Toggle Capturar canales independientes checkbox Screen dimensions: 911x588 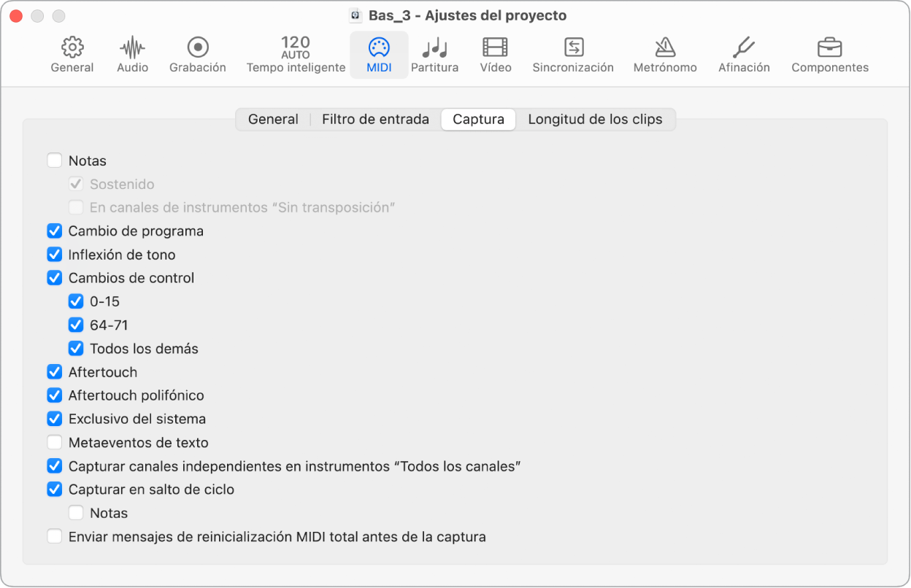pyautogui.click(x=55, y=466)
